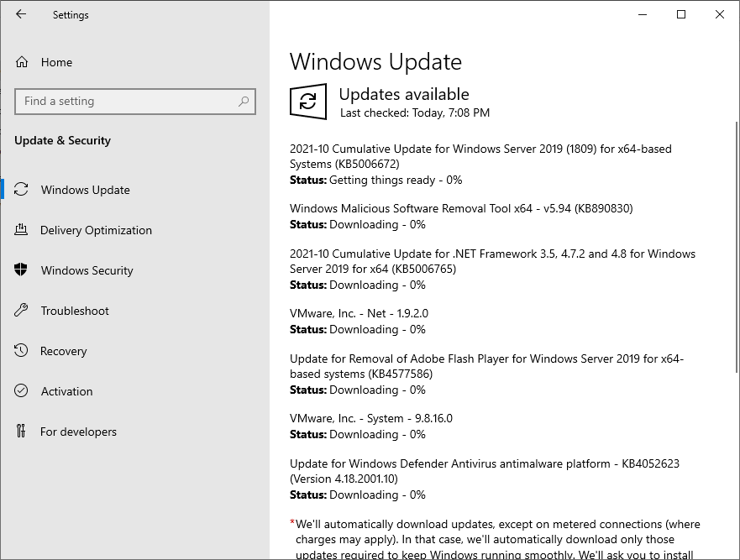740x560 pixels.
Task: Select Adobe Flash Player removal KB4577586 entry
Action: coord(486,366)
